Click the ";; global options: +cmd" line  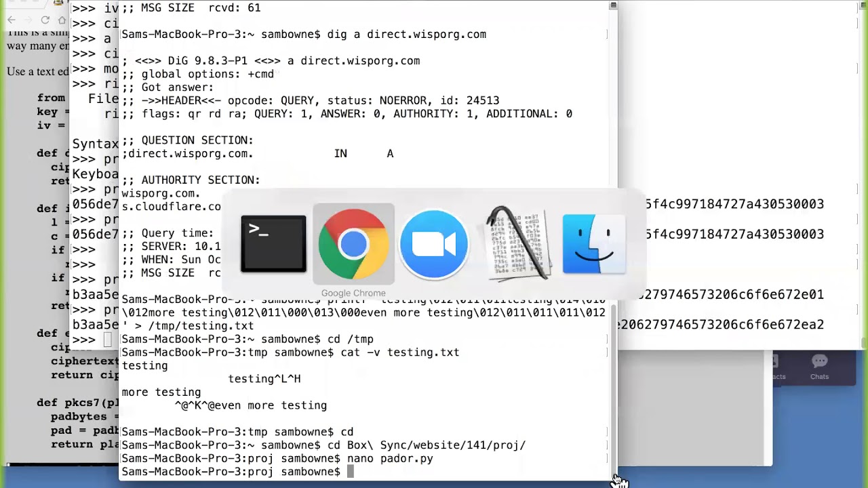click(197, 74)
